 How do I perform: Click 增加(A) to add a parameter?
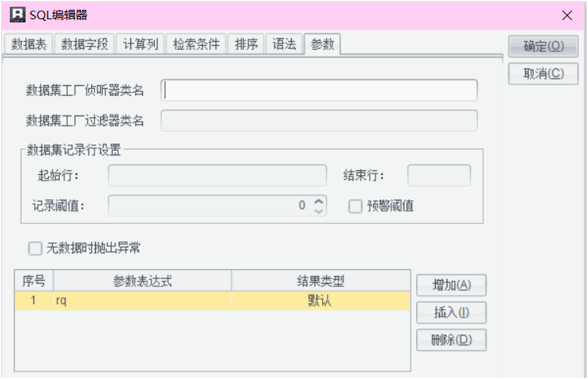[451, 285]
